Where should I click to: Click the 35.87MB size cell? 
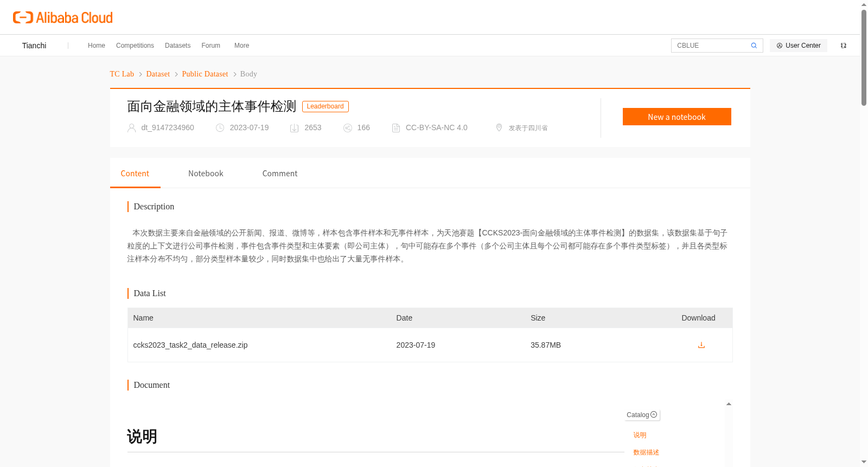pyautogui.click(x=546, y=345)
